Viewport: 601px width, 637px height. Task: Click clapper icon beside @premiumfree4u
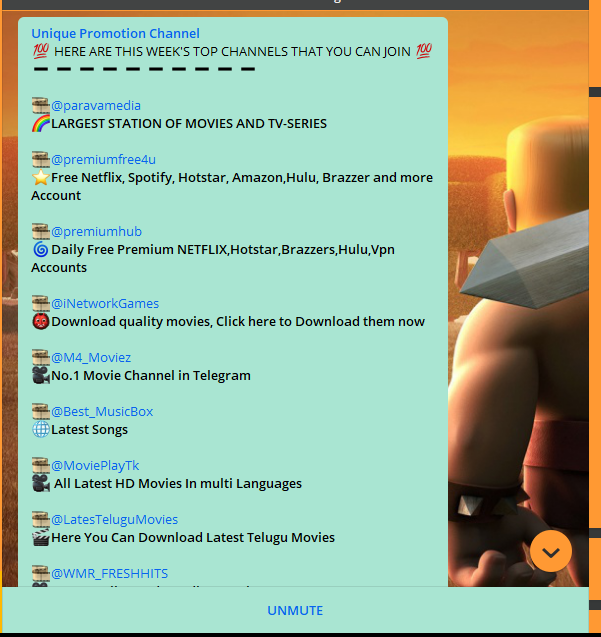[x=41, y=160]
